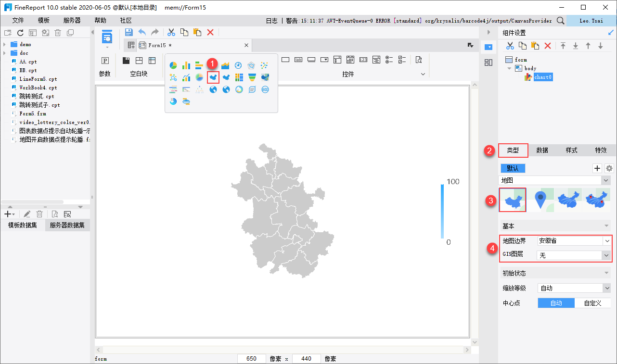Select the 默认 chart toggle button
This screenshot has height=364, width=617.
[513, 168]
